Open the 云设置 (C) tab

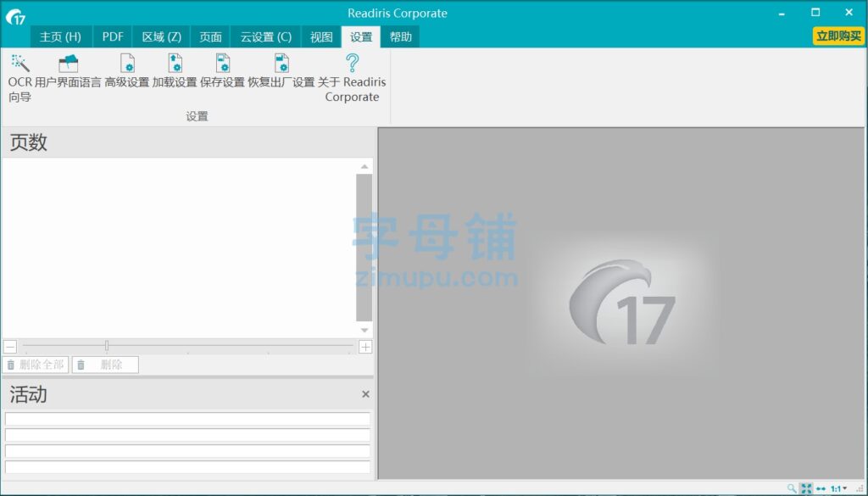tap(265, 37)
